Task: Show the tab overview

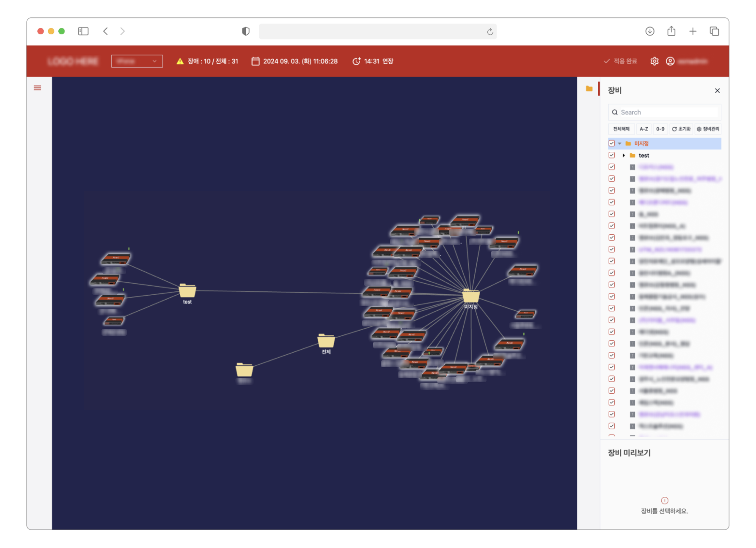Action: (714, 31)
